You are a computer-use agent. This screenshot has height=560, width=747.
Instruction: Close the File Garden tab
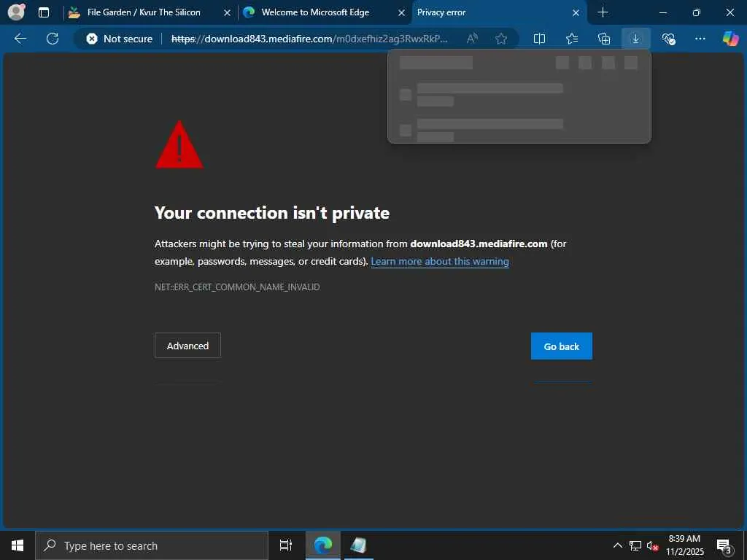point(228,13)
